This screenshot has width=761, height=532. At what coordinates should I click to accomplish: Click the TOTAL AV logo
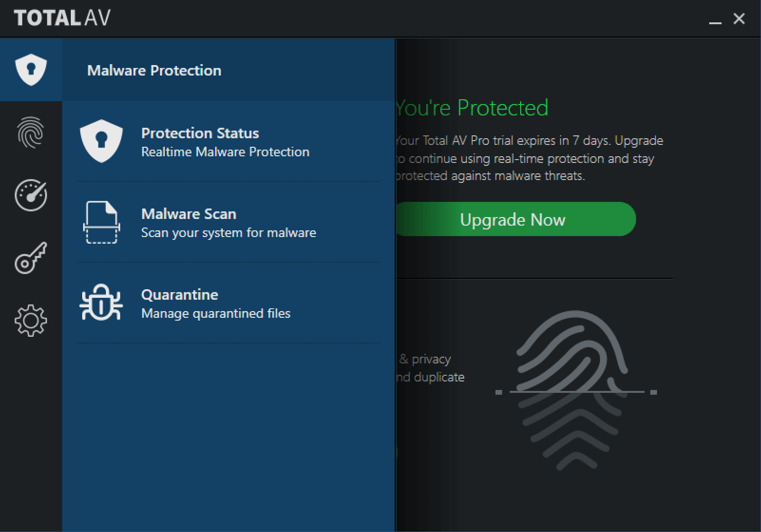(62, 18)
